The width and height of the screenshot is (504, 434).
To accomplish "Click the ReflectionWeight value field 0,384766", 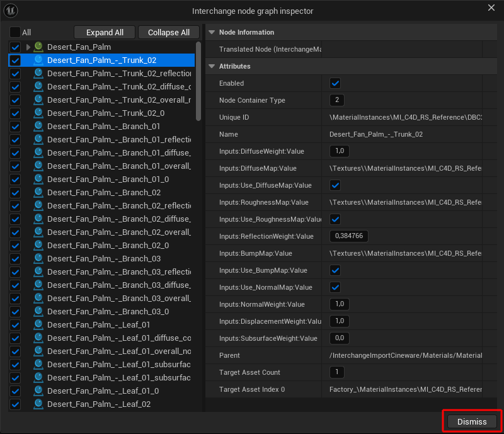I will coord(349,236).
